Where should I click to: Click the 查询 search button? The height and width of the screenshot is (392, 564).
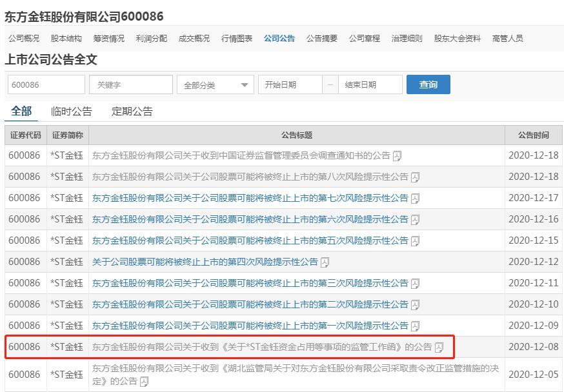[428, 84]
